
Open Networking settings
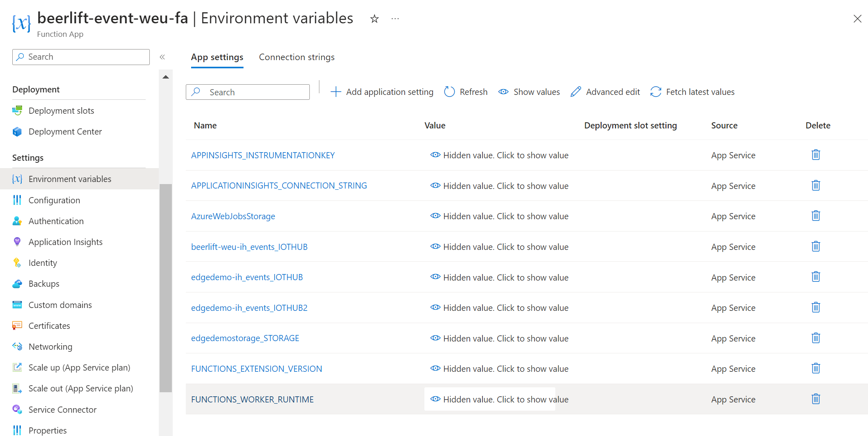click(50, 346)
